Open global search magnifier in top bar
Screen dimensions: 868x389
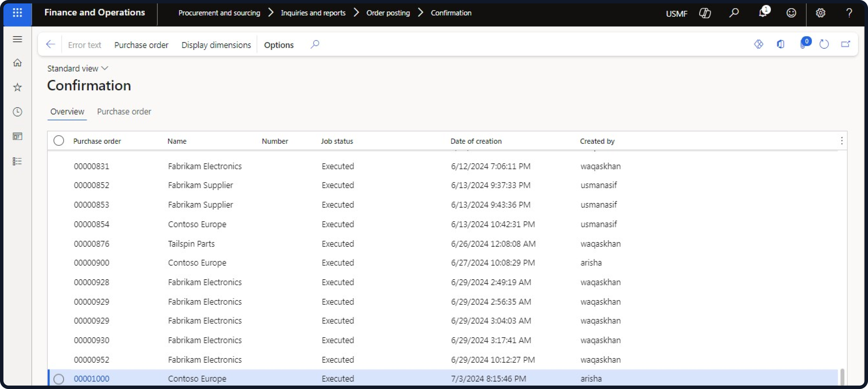[x=734, y=13]
